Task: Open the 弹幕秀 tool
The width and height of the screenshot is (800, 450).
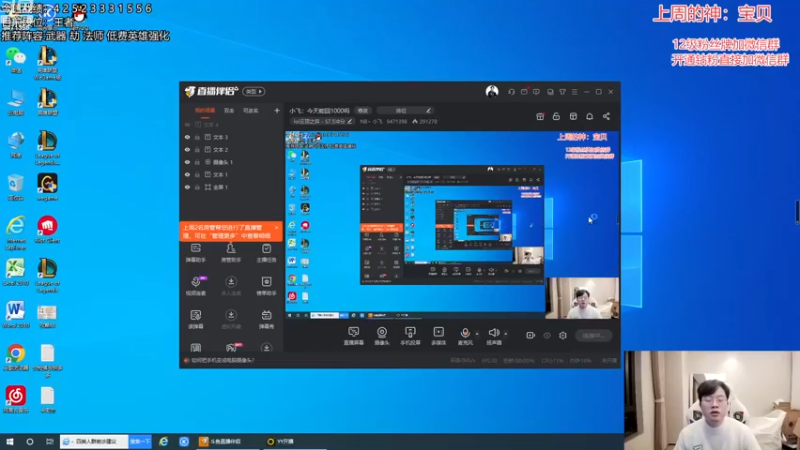Action: point(266,319)
